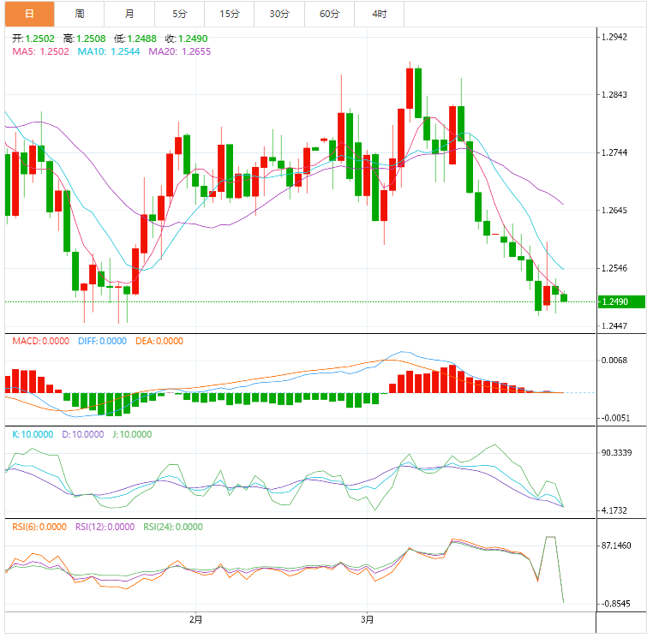Click the green 1.2490 current price tag

click(621, 301)
